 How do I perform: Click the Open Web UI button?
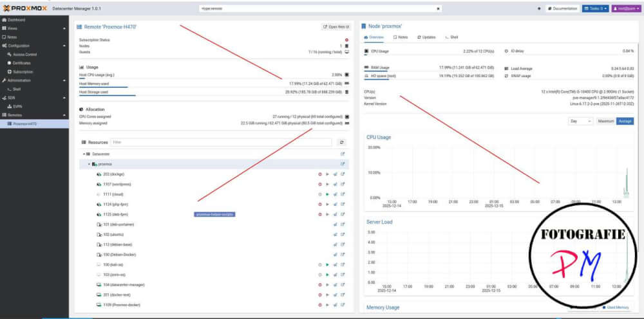pos(336,27)
